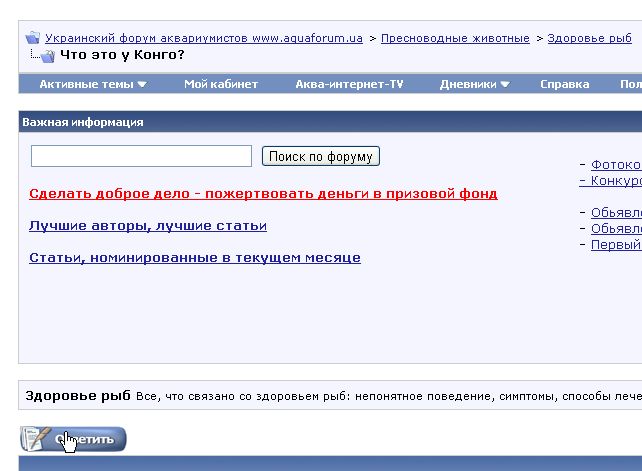
Task: Click the folder icon beside the forum breadcrumb
Action: point(33,38)
